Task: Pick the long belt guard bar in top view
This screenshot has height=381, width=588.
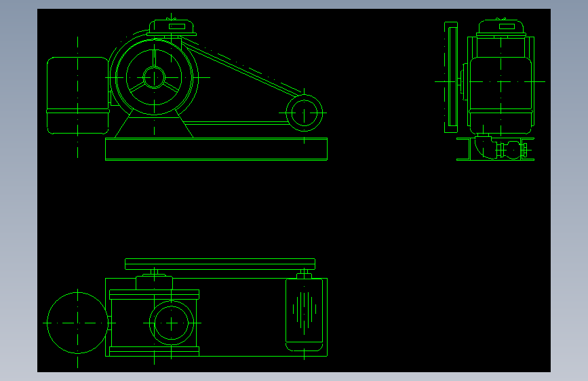Action: [220, 264]
